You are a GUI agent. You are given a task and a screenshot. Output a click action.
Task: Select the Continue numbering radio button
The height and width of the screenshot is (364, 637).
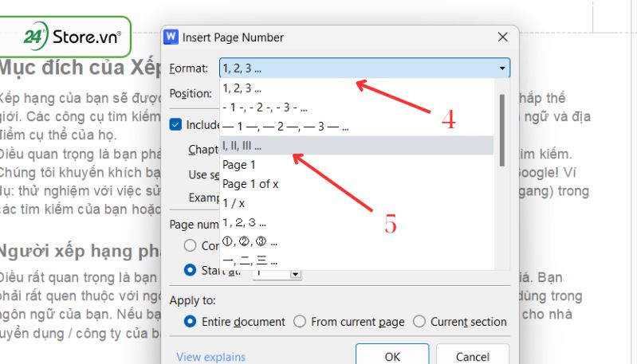coord(190,245)
